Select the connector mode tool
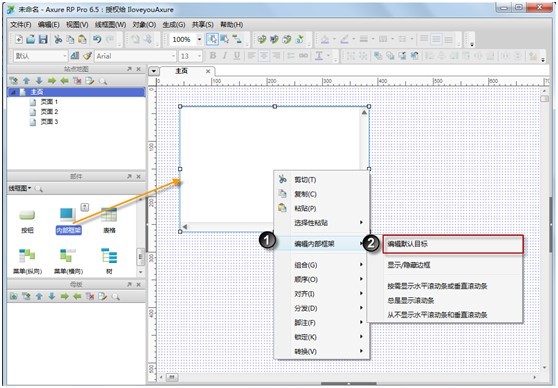 coord(237,39)
